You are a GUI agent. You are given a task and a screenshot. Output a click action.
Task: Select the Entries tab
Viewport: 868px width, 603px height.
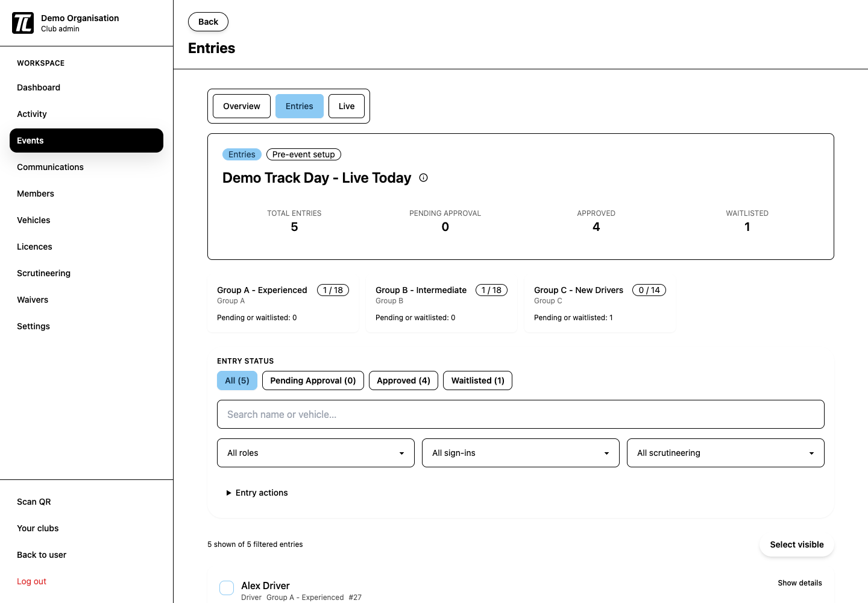[x=300, y=106]
